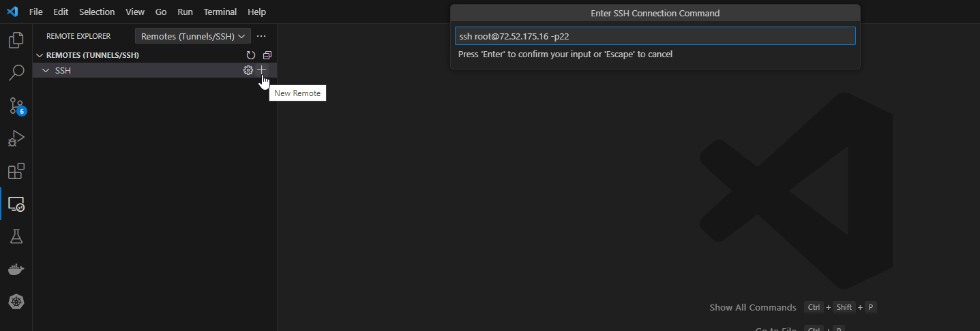
Task: Click the Remote Explorer activity icon
Action: [16, 204]
